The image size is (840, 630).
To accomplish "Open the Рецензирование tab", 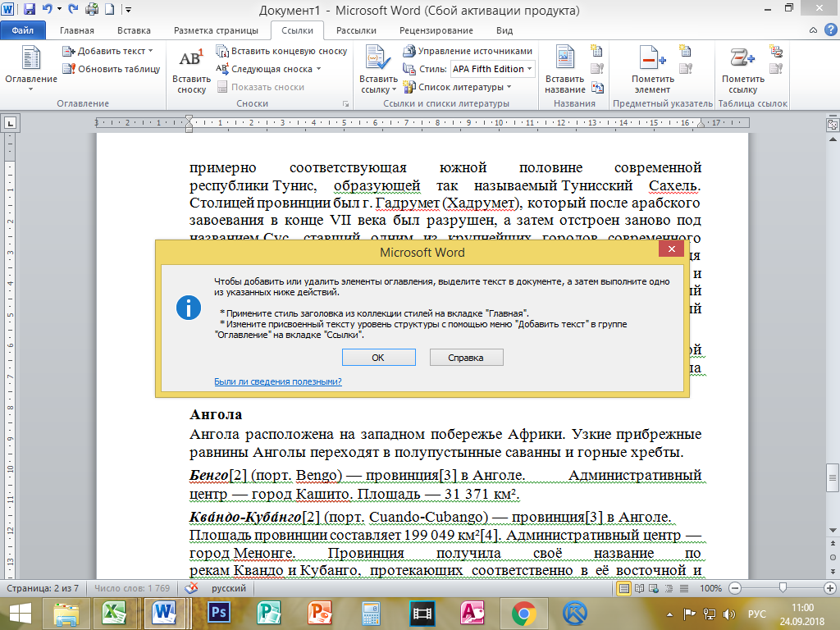I will (436, 30).
